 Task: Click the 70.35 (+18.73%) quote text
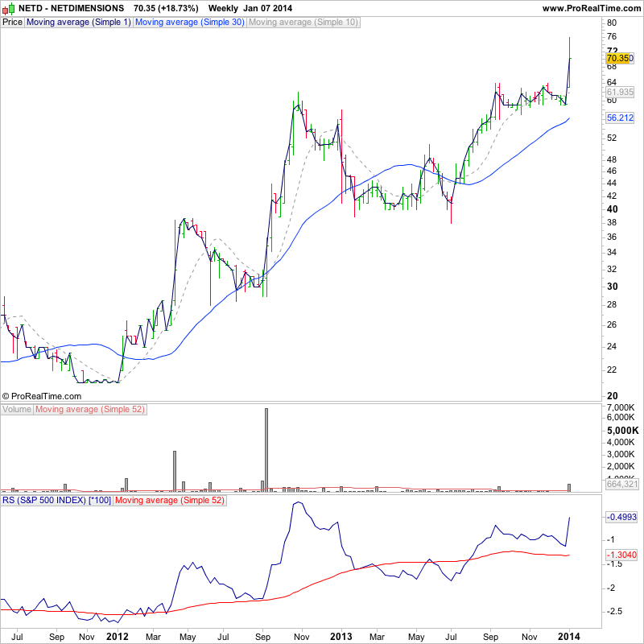(166, 8)
